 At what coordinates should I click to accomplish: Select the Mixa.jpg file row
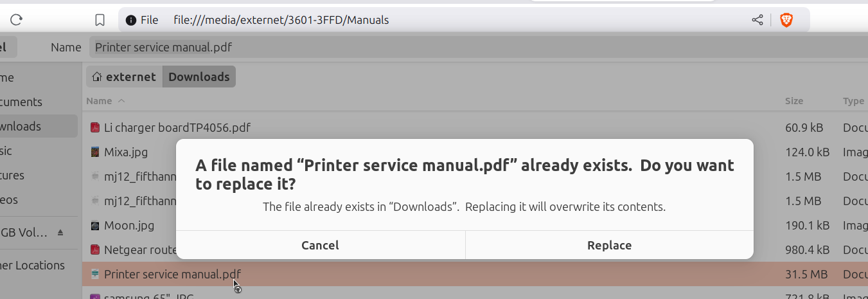475,152
